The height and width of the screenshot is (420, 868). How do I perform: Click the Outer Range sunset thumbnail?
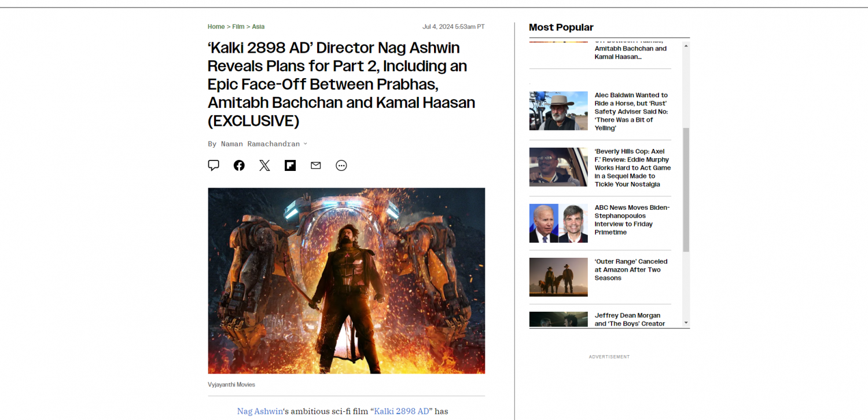click(558, 277)
